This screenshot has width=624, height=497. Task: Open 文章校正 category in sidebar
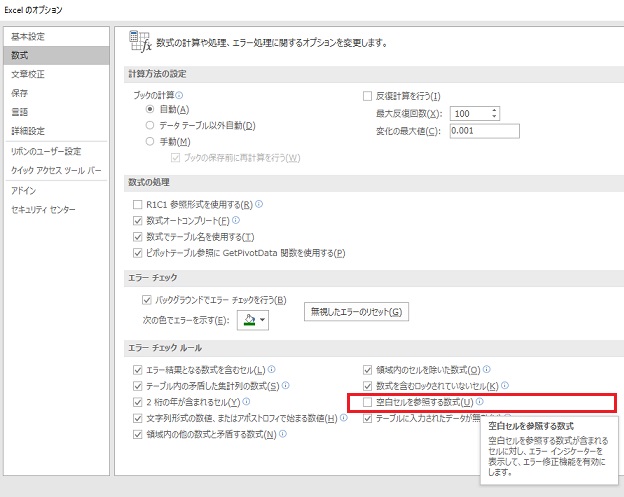coord(56,74)
